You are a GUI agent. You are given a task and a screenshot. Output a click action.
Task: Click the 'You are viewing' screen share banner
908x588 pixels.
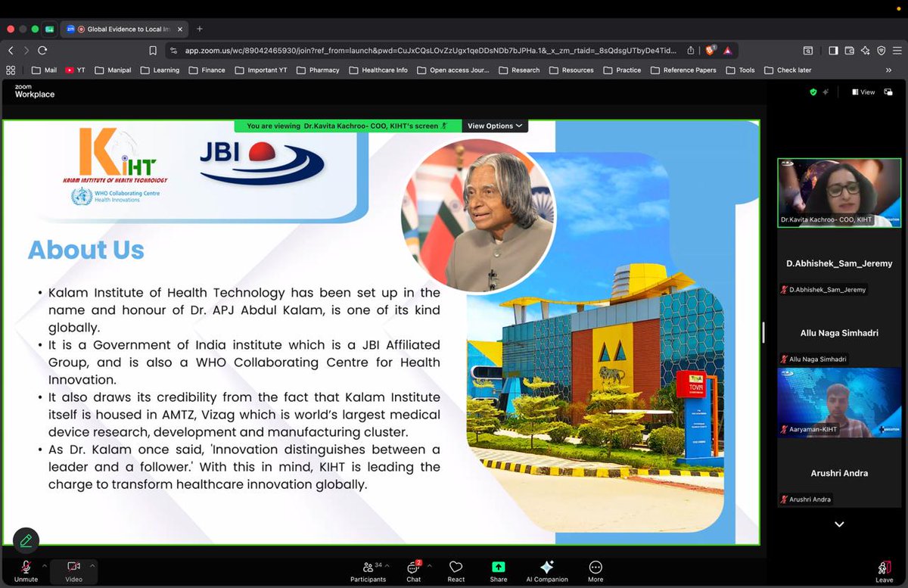347,126
